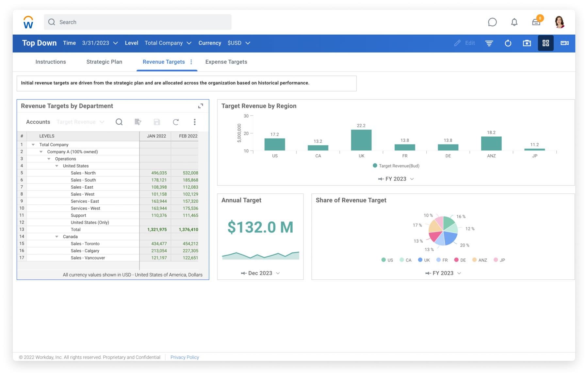Collapse the United States tree row
The width and height of the screenshot is (588, 377).
(57, 166)
